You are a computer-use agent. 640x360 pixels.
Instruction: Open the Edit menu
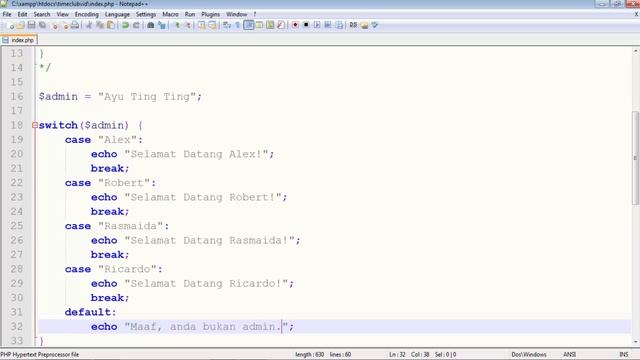pos(22,14)
